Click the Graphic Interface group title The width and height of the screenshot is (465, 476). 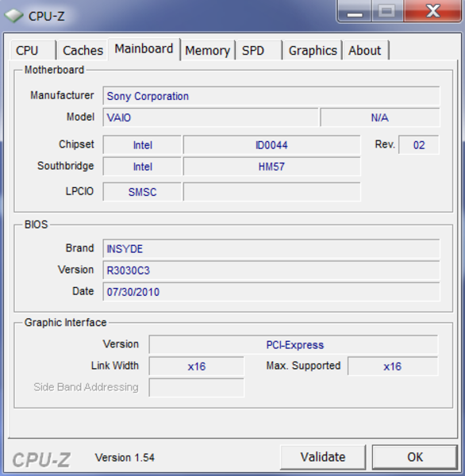click(65, 322)
